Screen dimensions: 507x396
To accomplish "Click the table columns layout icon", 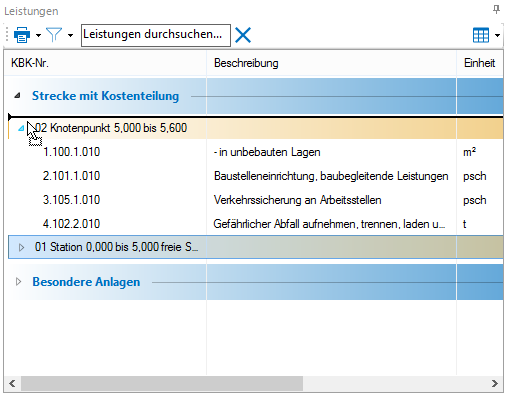I will (481, 35).
